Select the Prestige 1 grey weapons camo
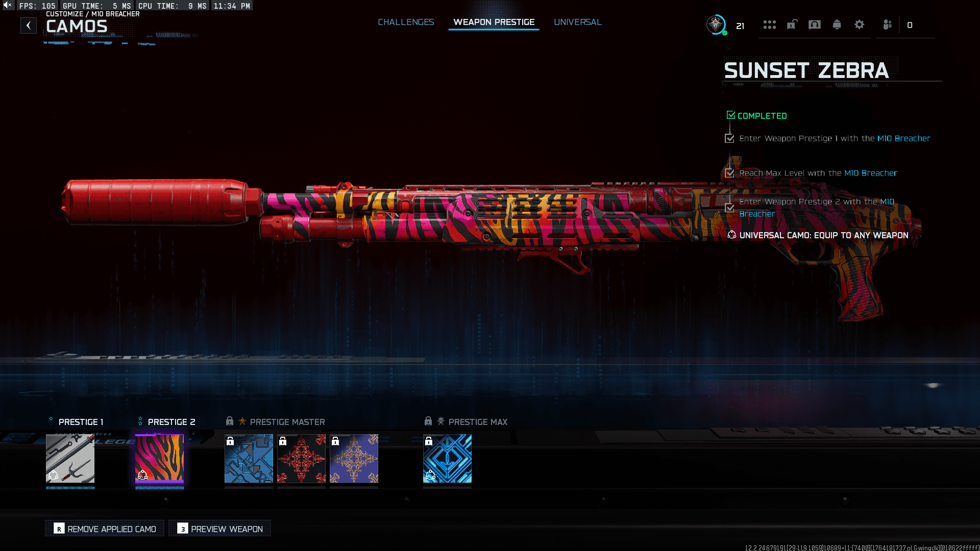The image size is (980, 551). pyautogui.click(x=70, y=458)
